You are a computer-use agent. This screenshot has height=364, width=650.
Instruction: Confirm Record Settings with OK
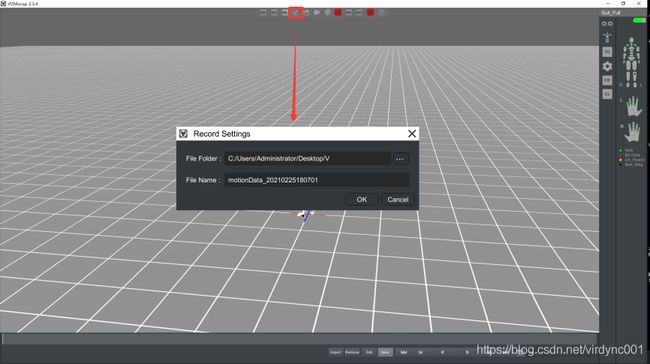tap(361, 199)
